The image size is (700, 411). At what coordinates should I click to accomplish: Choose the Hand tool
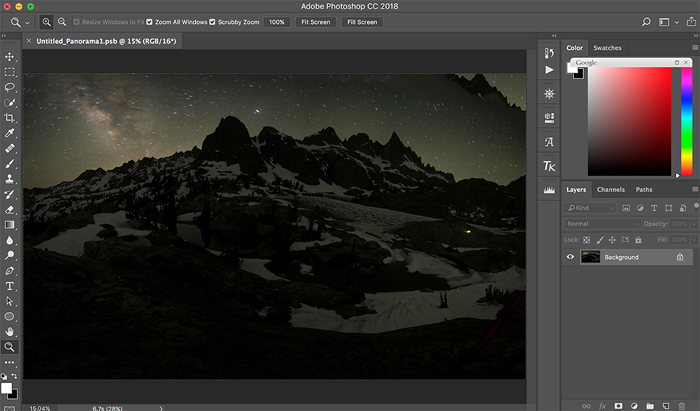click(10, 331)
